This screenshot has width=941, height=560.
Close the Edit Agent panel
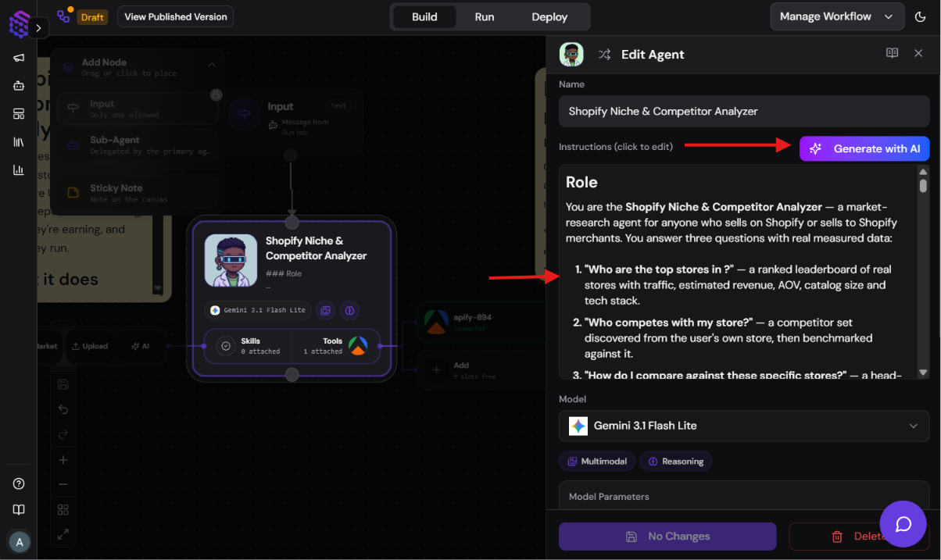(918, 53)
